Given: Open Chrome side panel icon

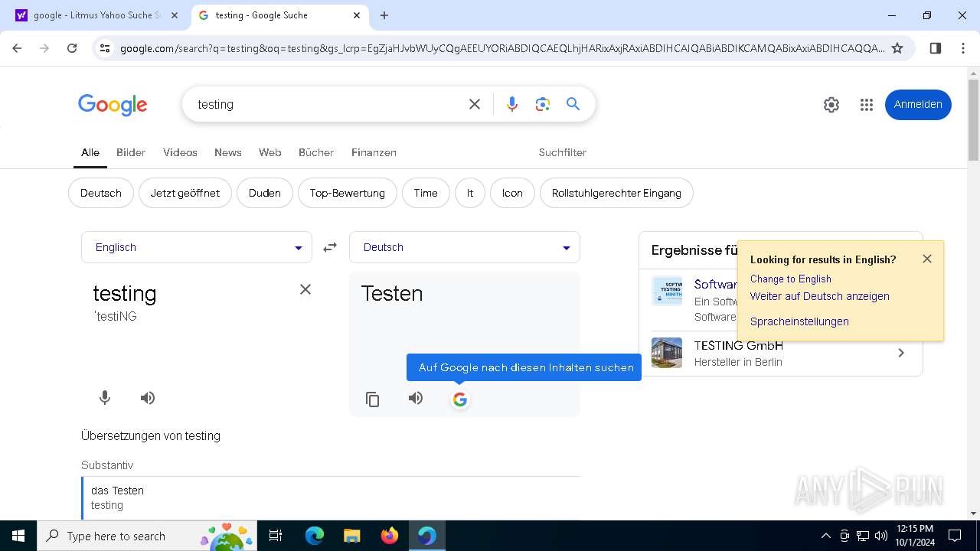Looking at the screenshot, I should pyautogui.click(x=936, y=48).
